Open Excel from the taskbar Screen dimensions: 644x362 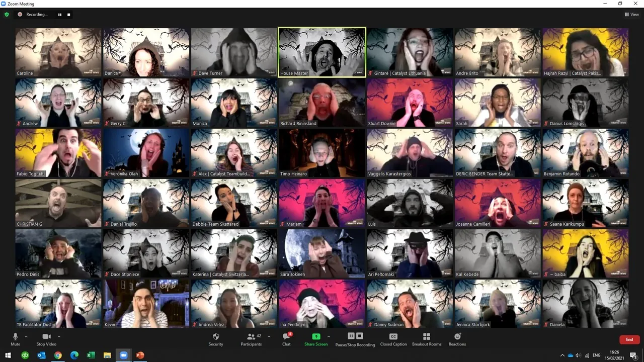[x=91, y=355]
